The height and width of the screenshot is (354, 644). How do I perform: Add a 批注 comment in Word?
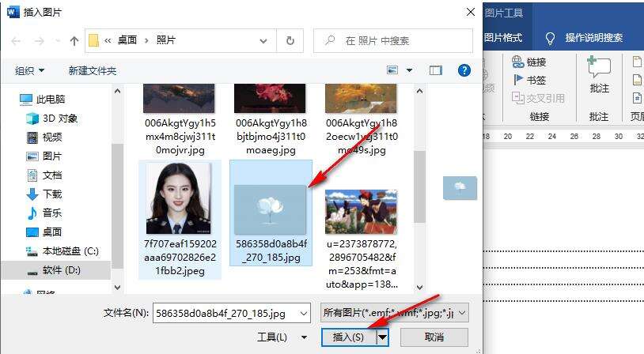tap(599, 76)
